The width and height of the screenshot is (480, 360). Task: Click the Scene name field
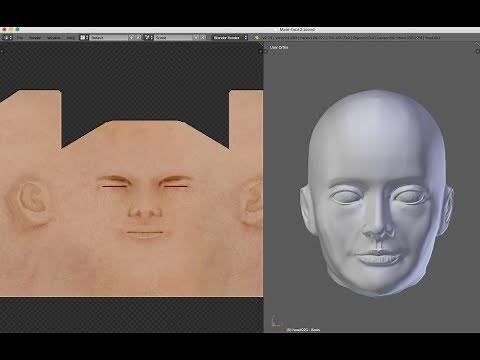click(173, 38)
